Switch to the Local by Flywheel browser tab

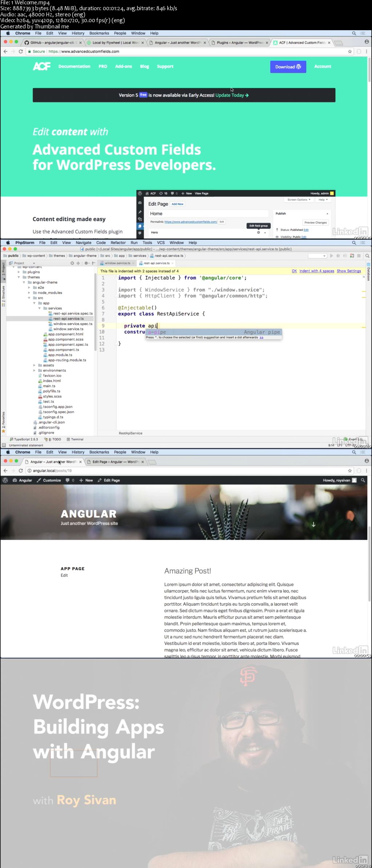coord(116,43)
